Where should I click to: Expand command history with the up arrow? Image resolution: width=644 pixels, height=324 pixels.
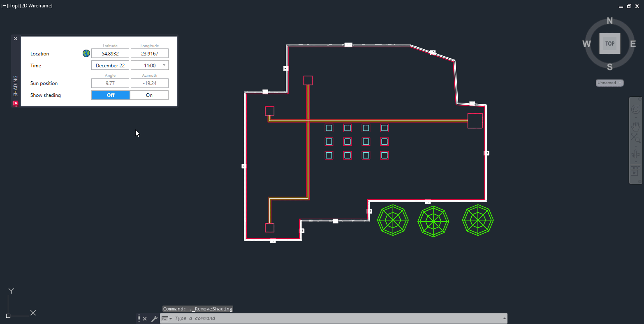click(504, 319)
